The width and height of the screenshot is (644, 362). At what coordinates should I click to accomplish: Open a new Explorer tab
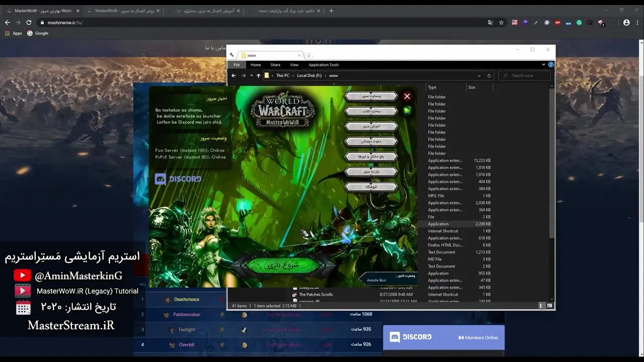[x=309, y=55]
